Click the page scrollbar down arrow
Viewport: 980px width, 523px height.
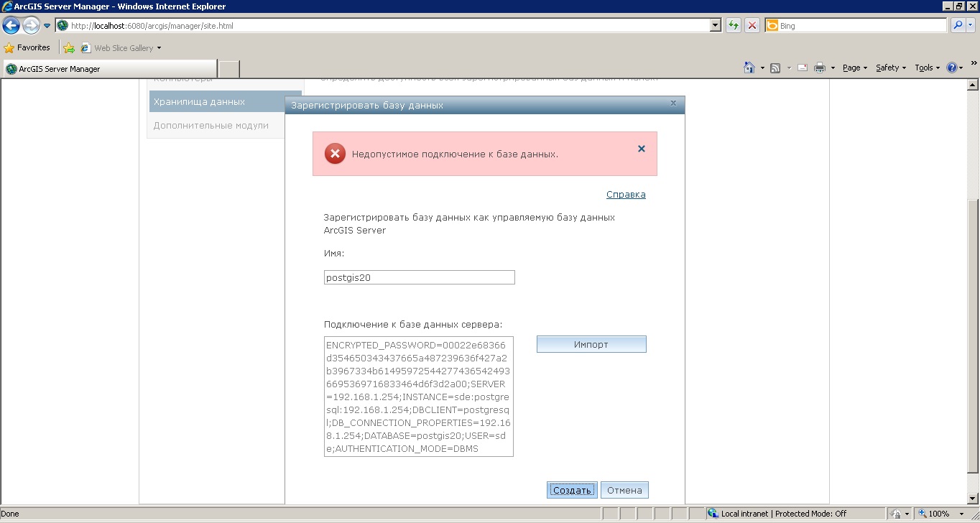click(974, 499)
